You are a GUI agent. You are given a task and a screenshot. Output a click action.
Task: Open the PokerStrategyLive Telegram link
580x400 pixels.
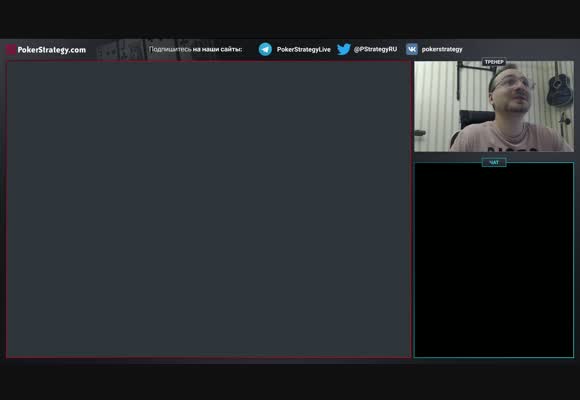[303, 49]
